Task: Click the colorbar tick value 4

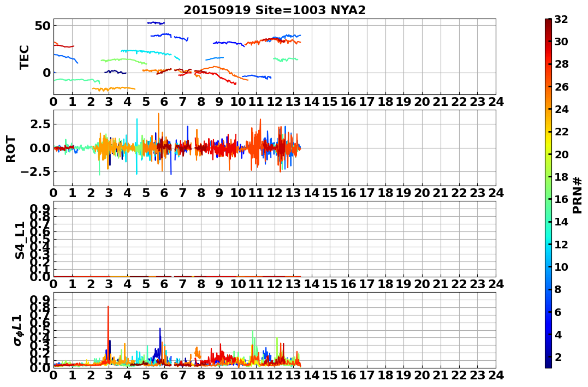Action: 558,334
